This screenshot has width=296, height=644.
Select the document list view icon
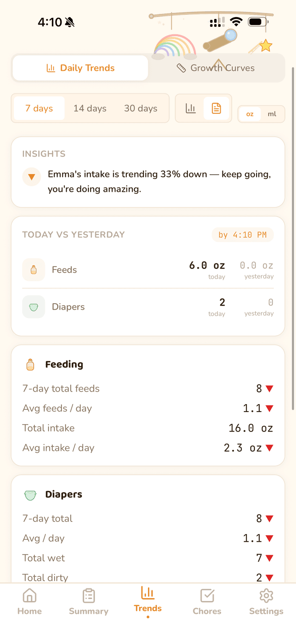coord(216,108)
